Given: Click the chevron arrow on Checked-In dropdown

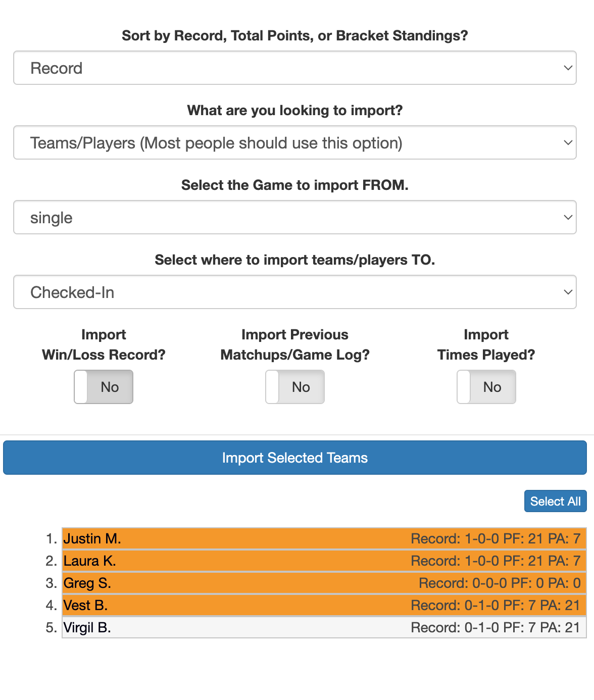Looking at the screenshot, I should [568, 292].
